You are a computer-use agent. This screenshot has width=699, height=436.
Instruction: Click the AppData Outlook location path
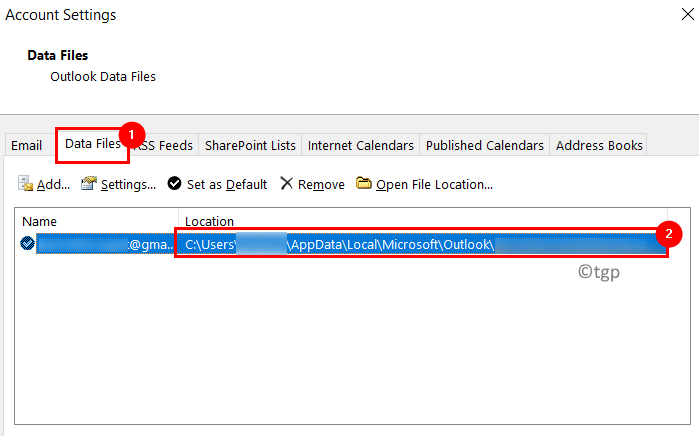click(x=422, y=244)
